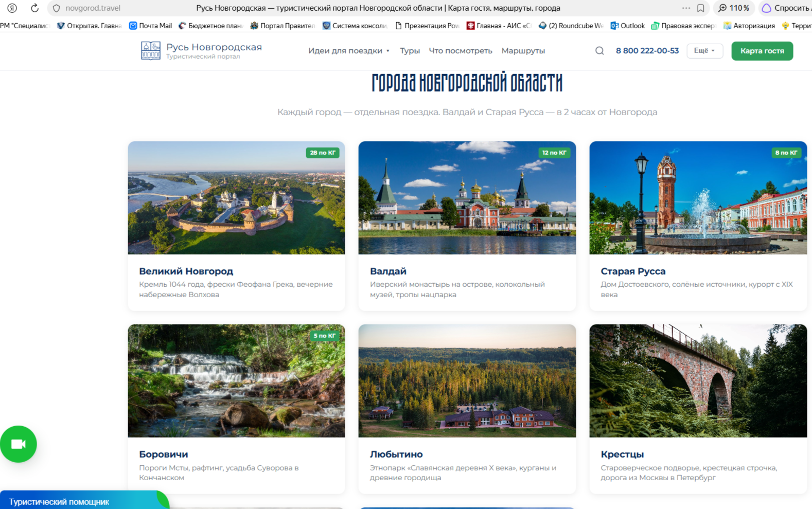
Task: Open site protection shield icon
Action: tap(57, 8)
